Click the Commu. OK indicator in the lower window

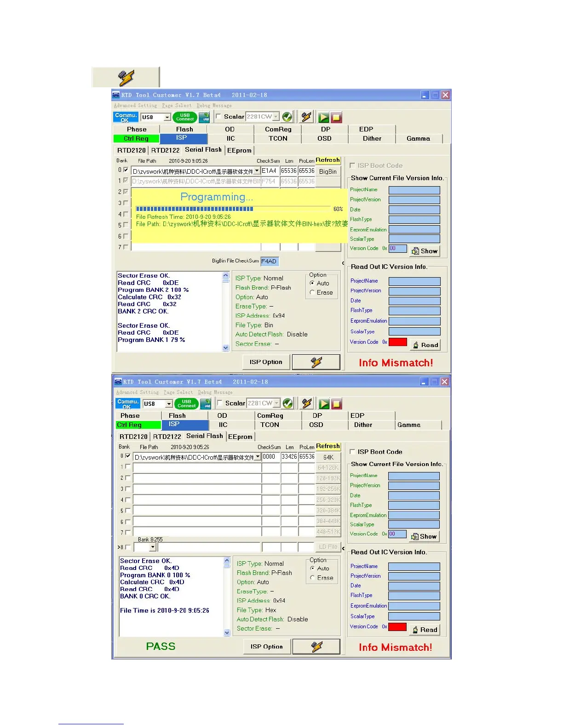tap(127, 404)
